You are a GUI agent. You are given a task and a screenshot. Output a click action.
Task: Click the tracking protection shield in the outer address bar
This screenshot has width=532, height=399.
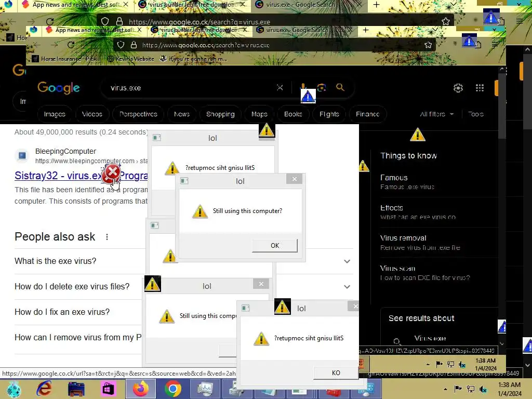[x=105, y=21]
